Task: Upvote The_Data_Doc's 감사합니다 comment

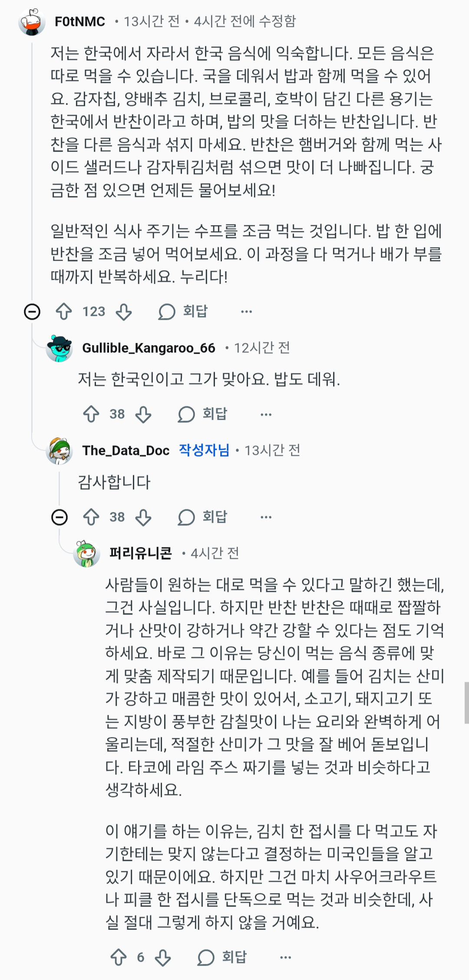Action: (x=91, y=517)
